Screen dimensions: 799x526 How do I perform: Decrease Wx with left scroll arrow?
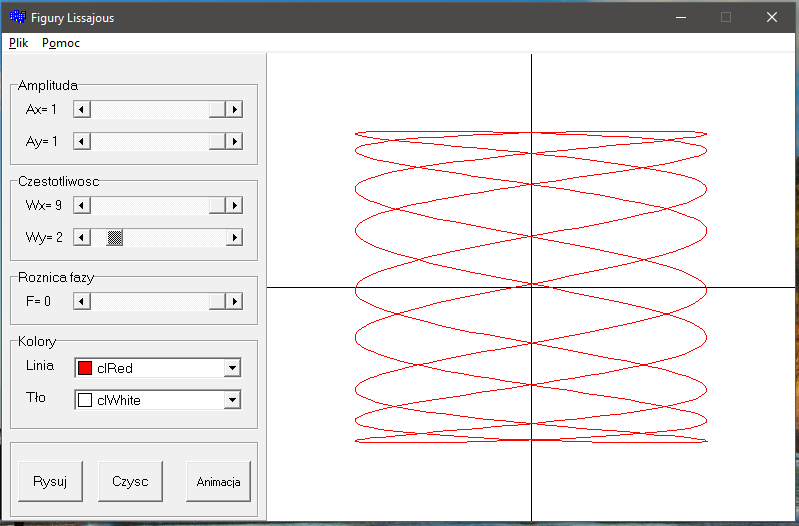pyautogui.click(x=82, y=205)
